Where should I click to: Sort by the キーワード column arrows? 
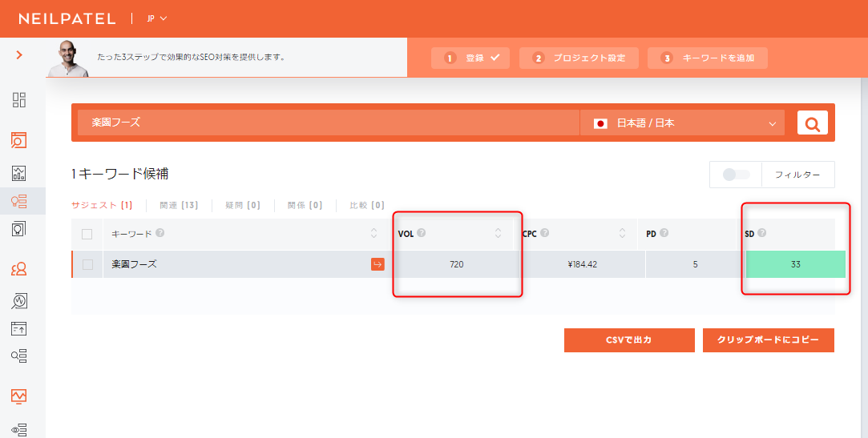coord(373,233)
